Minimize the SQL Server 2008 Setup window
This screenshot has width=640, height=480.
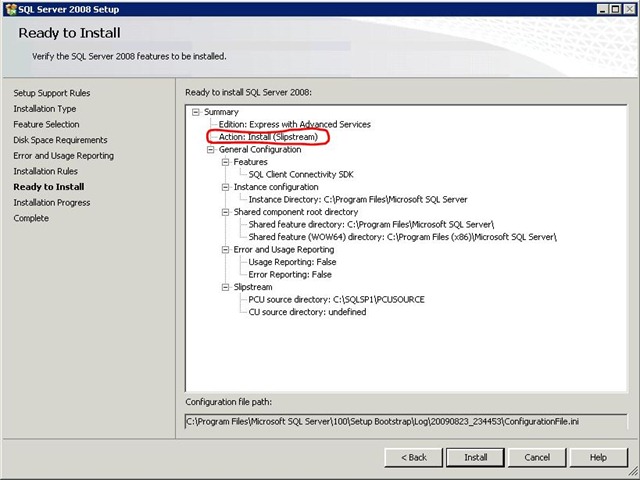tap(603, 9)
